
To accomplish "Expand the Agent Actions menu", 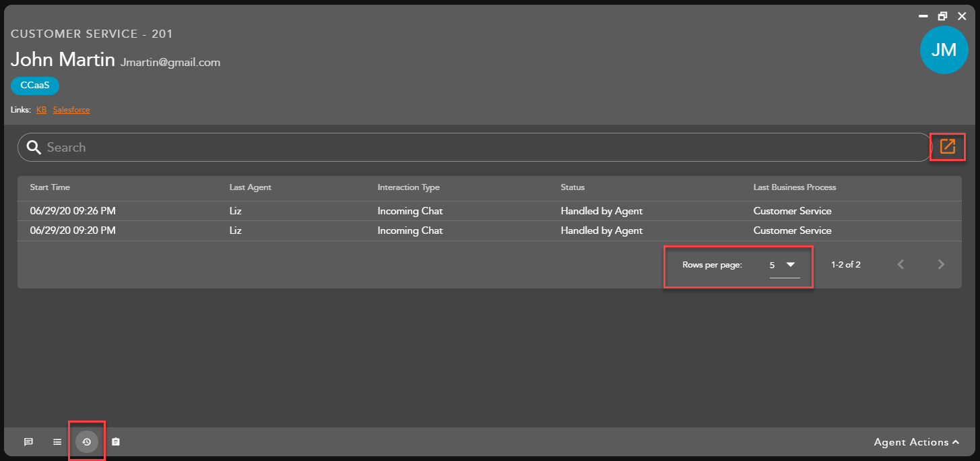I will pyautogui.click(x=916, y=442).
